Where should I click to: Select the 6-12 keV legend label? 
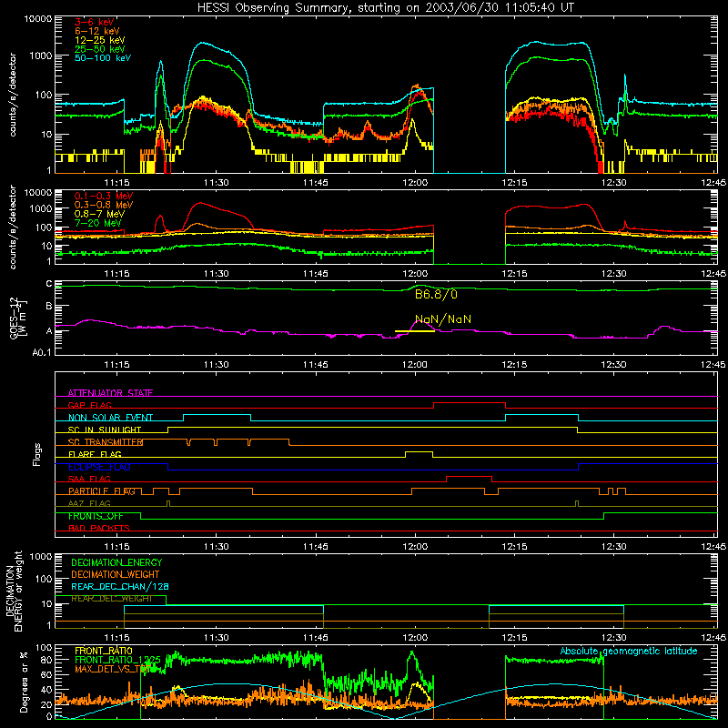(97, 31)
